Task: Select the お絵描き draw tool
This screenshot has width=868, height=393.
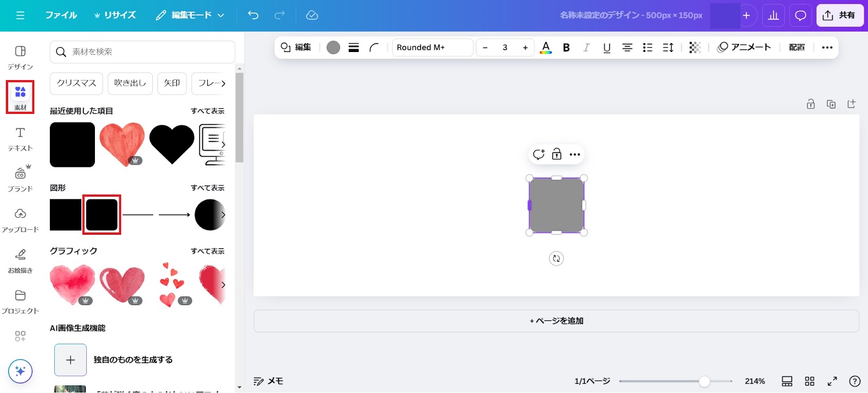Action: click(x=20, y=261)
